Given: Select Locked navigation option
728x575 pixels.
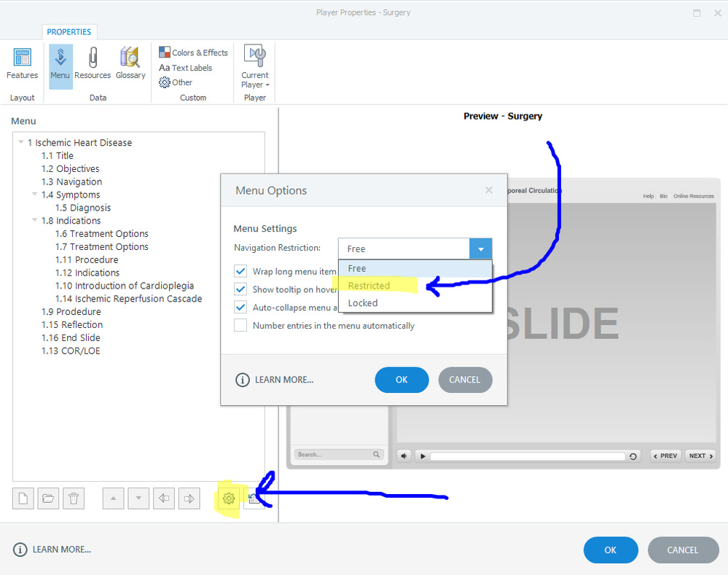Looking at the screenshot, I should (x=415, y=303).
